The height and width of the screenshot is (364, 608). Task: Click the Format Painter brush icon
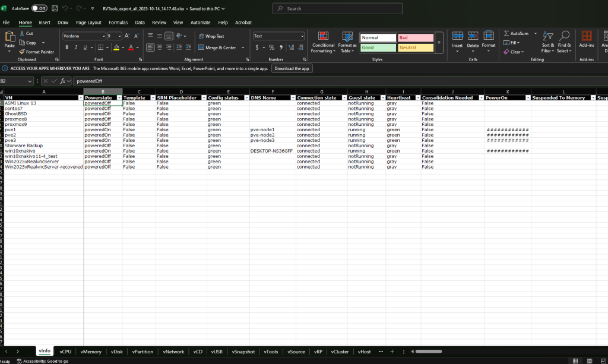click(x=22, y=52)
